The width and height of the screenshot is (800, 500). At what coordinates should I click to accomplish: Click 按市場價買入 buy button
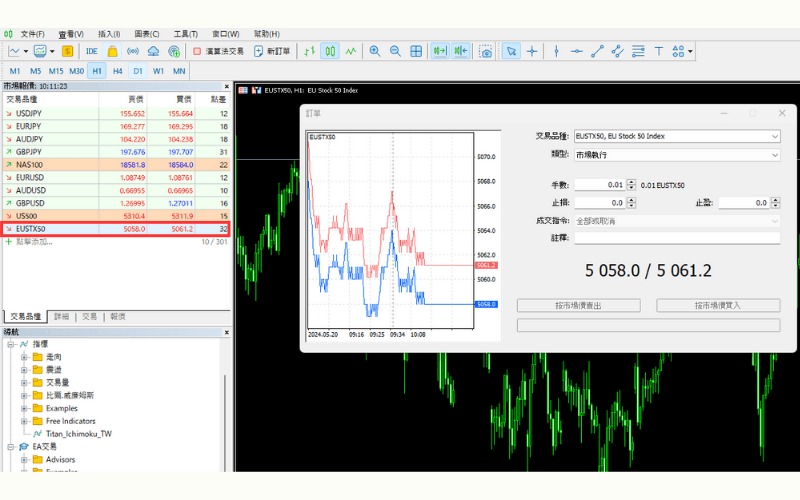717,305
